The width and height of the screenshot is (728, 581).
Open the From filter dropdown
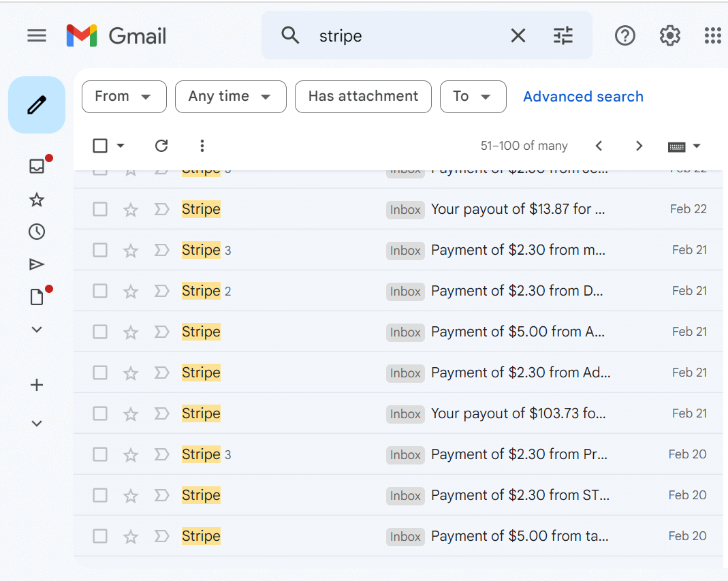point(124,97)
